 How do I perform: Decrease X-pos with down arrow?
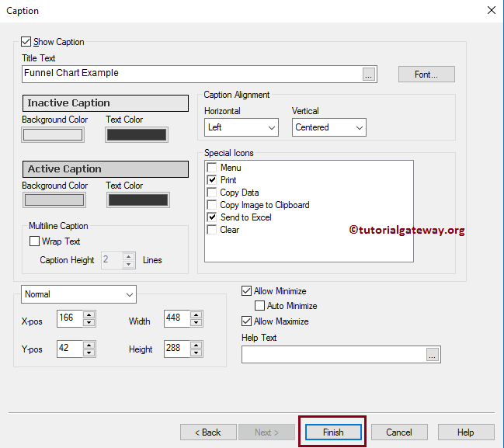pyautogui.click(x=89, y=323)
